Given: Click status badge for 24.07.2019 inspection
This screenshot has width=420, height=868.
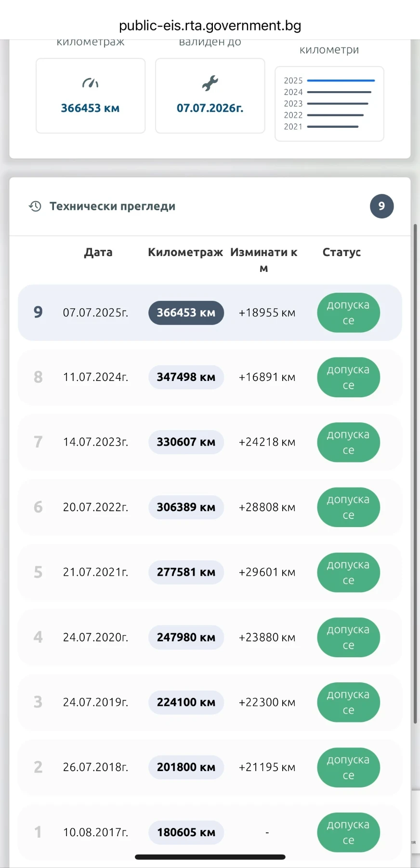Looking at the screenshot, I should tap(348, 702).
